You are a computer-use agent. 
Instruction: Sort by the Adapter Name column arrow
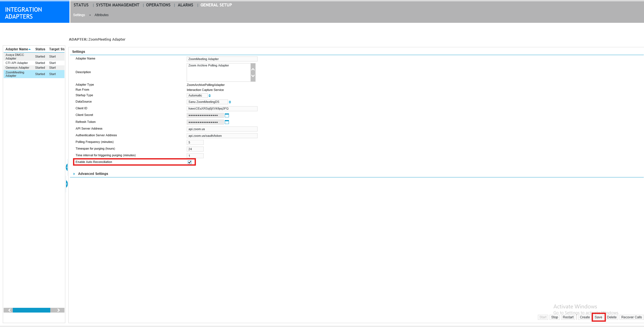point(30,49)
